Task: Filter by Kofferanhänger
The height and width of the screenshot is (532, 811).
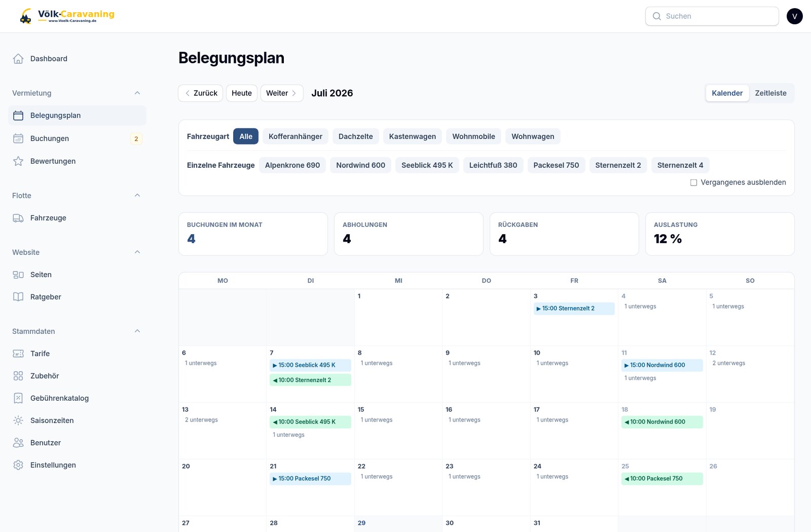Action: coord(296,136)
